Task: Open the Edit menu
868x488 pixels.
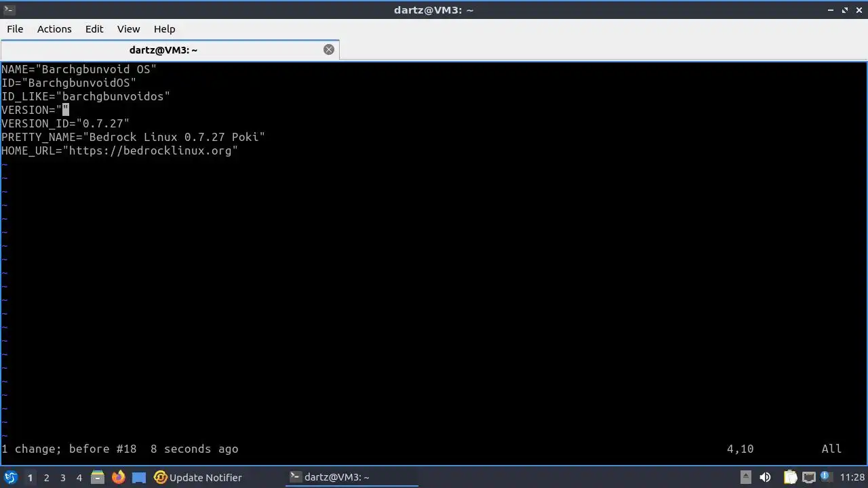Action: click(x=94, y=28)
